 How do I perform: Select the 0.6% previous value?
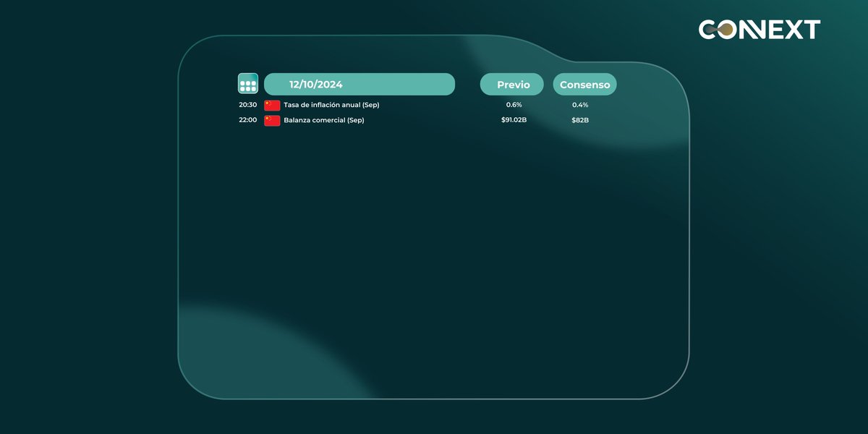coord(514,105)
